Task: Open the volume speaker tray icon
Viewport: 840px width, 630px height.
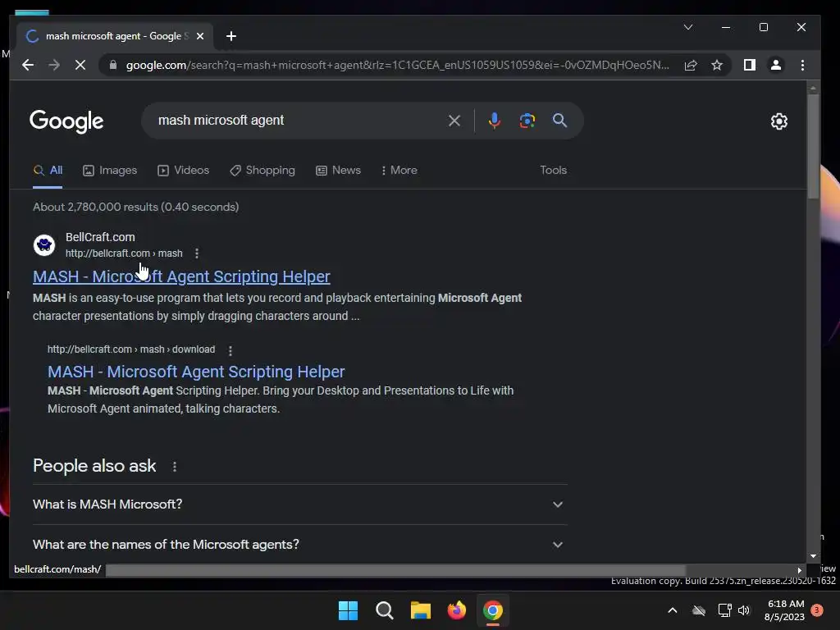Action: pos(743,610)
